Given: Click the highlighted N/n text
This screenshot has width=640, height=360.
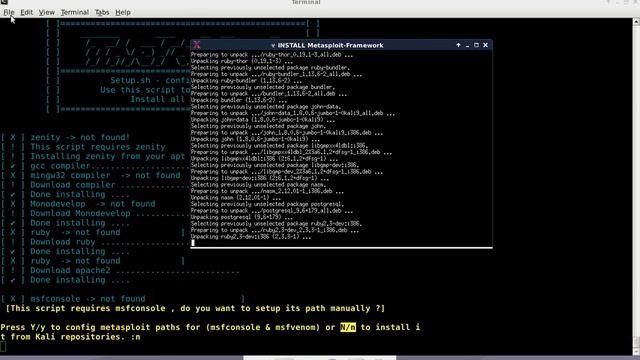Looking at the screenshot, I should [x=348, y=327].
